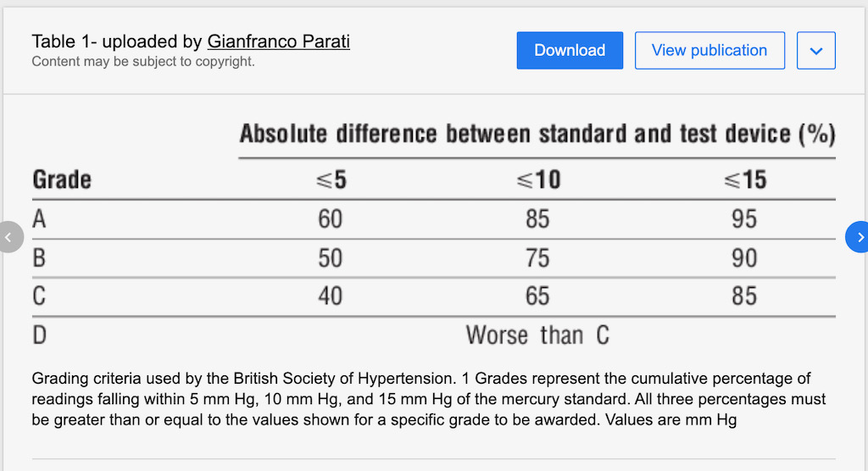
Task: Select the ≤5 column header
Action: 330,180
